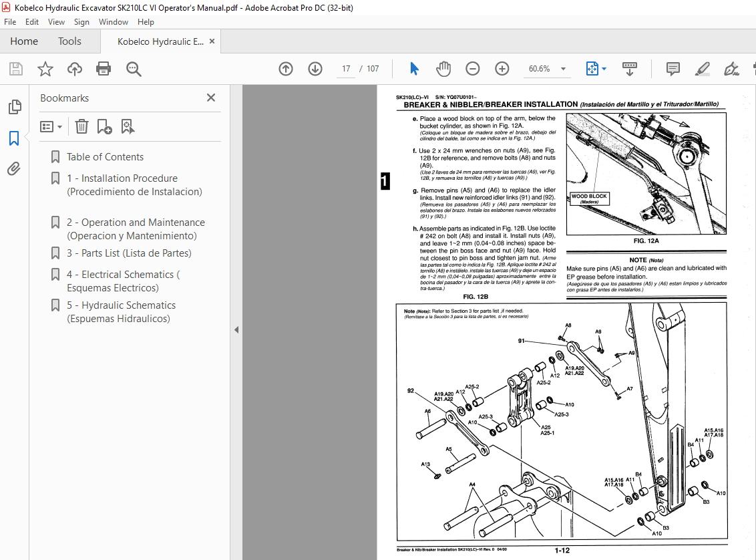Screen dimensions: 756x560
Task: Click the Acrobat PDF icon in title bar
Action: click(6, 7)
